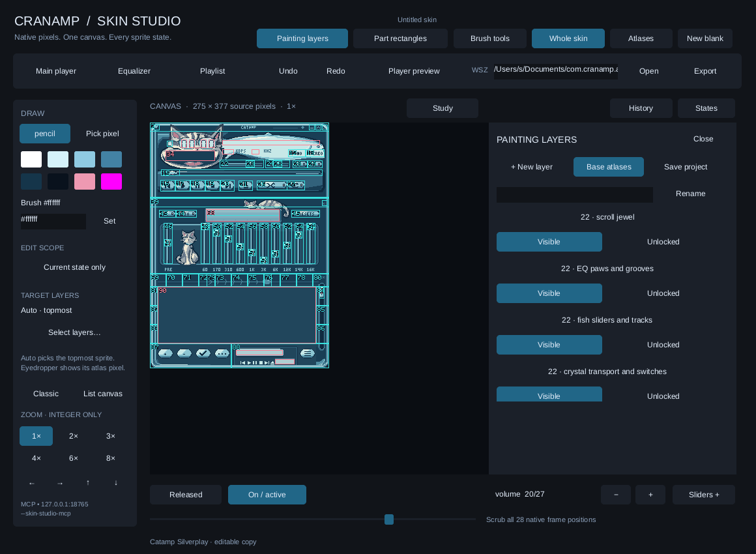Click the Redo button
The height and width of the screenshot is (554, 756).
coord(336,71)
